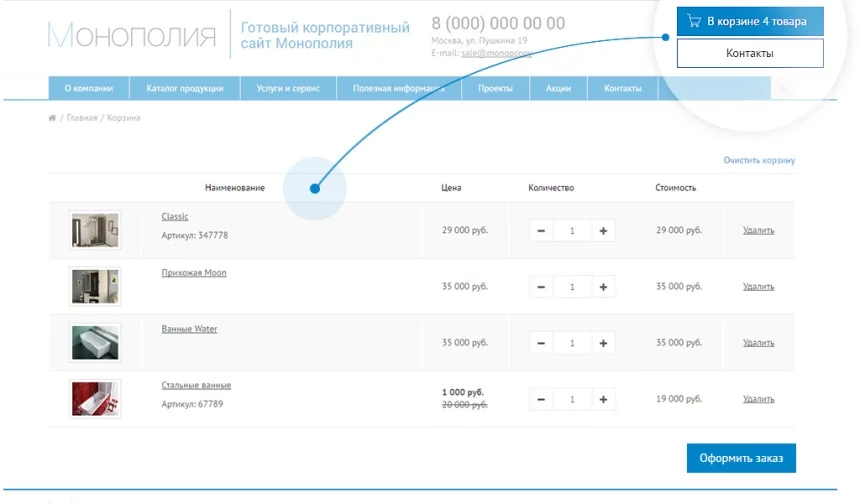Click plus for Прихожая Moon quantity
860x503 pixels.
603,287
